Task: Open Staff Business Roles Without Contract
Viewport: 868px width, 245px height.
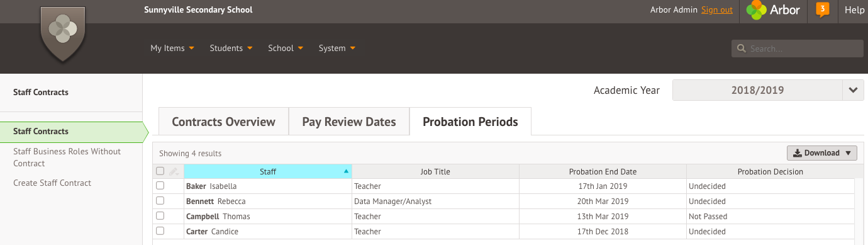Action: [67, 157]
